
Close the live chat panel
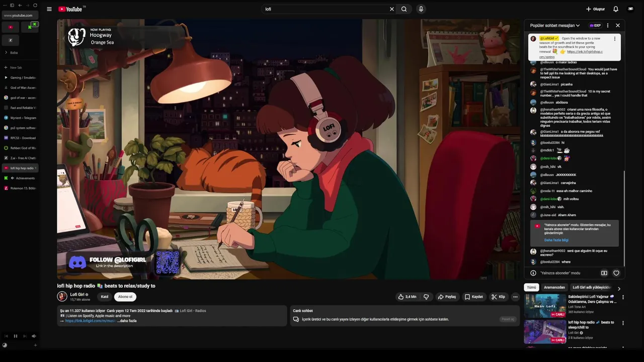point(618,25)
